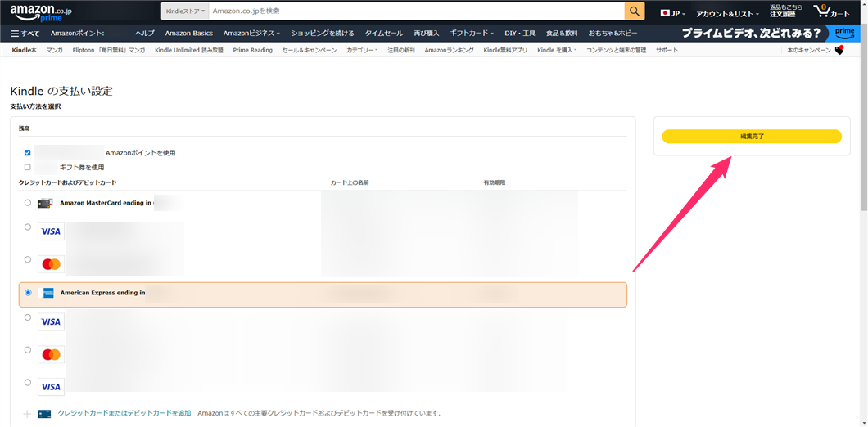The image size is (868, 427).
Task: Open Amazonランキング subnav item
Action: click(449, 51)
